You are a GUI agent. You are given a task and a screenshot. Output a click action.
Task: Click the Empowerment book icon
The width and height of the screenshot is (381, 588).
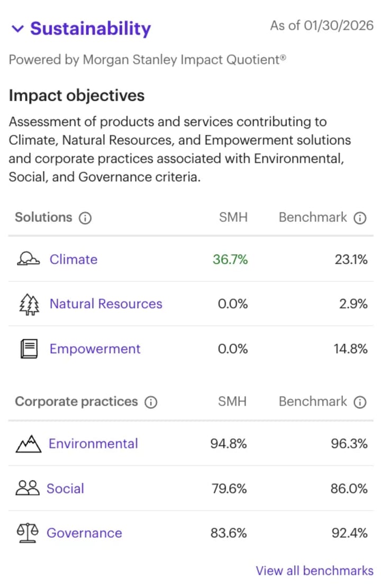(x=29, y=349)
